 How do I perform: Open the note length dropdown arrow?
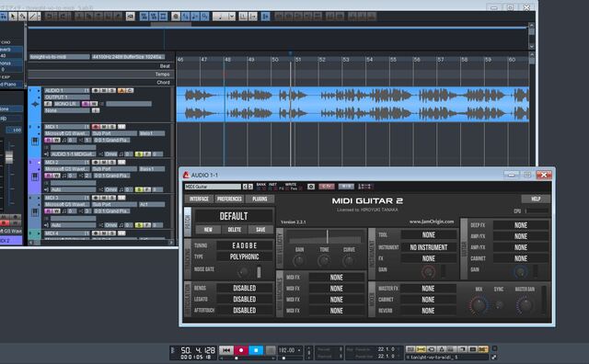point(232,17)
